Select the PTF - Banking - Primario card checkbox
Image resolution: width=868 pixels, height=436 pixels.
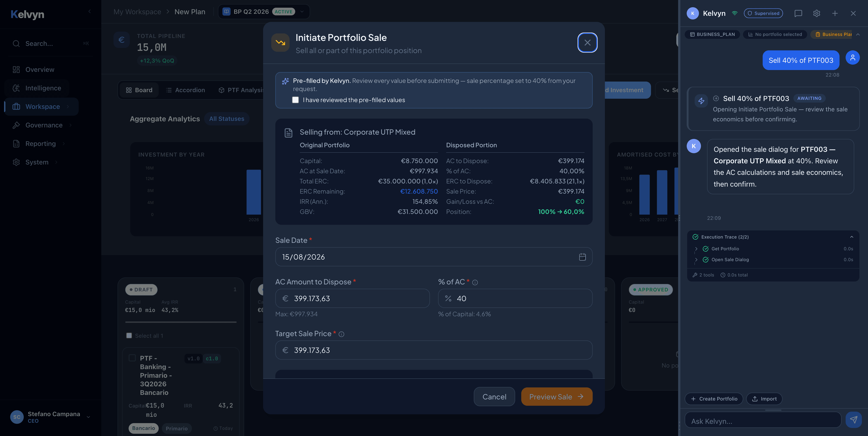pos(132,358)
